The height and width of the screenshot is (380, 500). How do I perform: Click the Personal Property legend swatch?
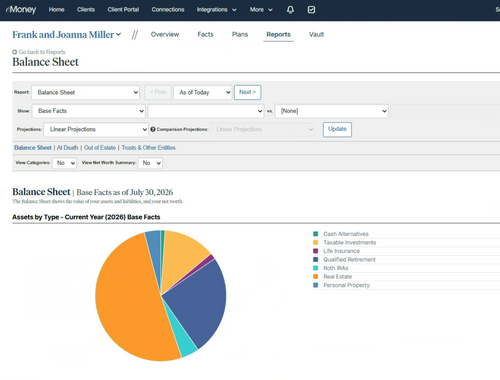tap(315, 285)
